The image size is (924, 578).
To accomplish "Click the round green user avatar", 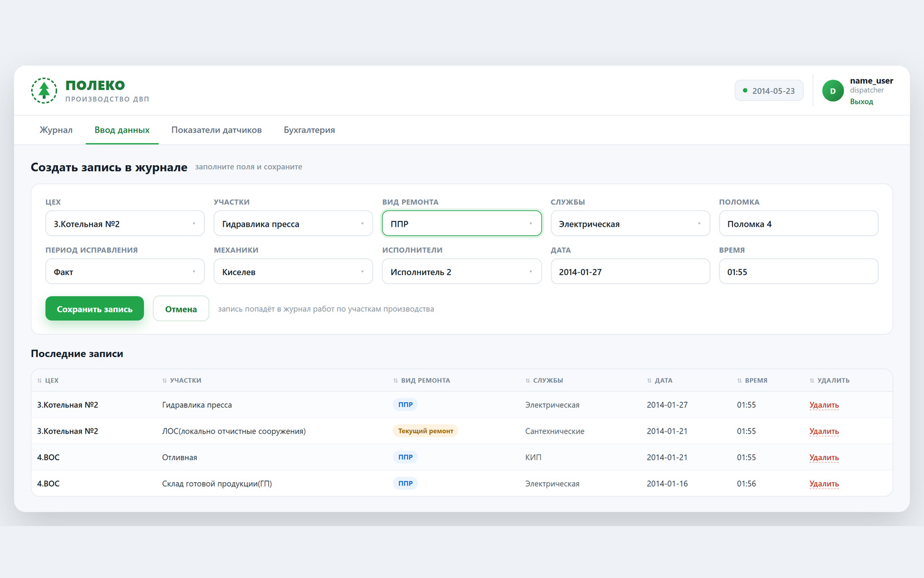I will (833, 91).
